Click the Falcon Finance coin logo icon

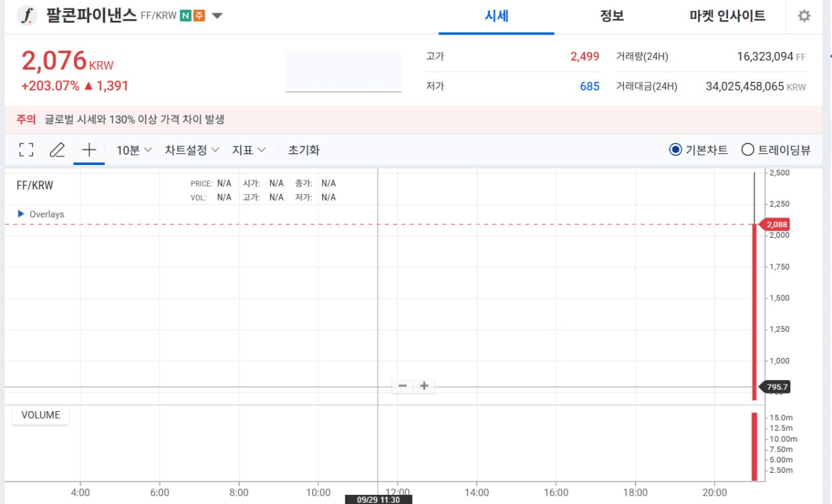point(27,16)
